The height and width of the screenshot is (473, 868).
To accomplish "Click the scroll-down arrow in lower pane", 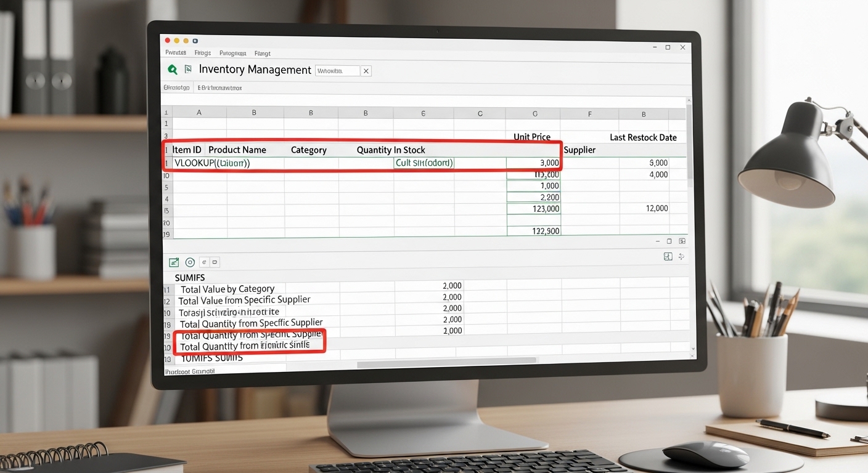I will pyautogui.click(x=693, y=349).
